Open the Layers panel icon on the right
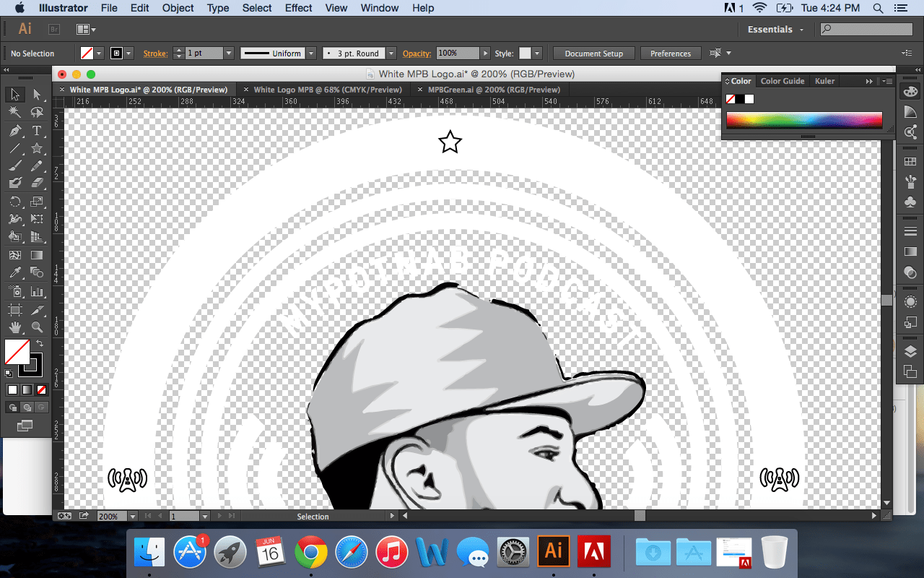The height and width of the screenshot is (578, 924). [911, 351]
